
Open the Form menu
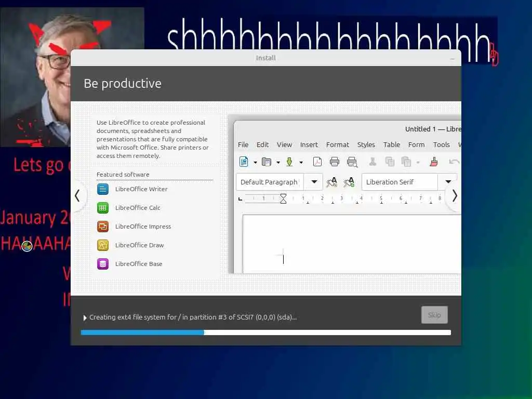point(416,145)
